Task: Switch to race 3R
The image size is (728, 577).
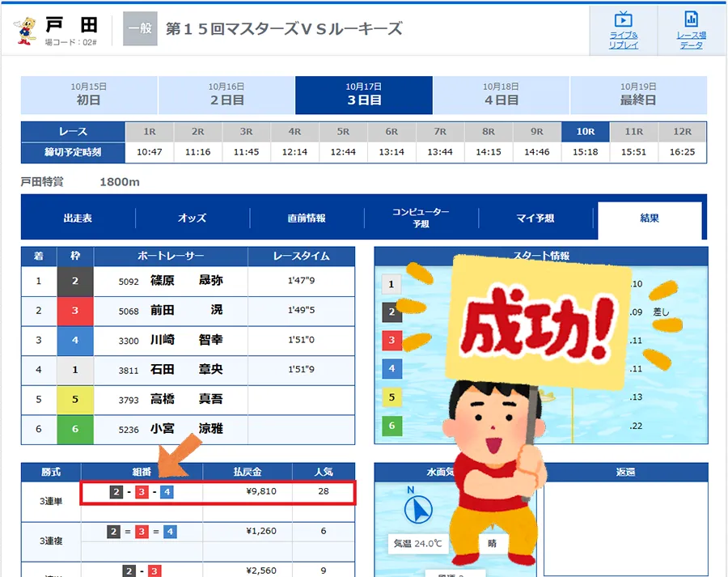Action: click(x=246, y=132)
